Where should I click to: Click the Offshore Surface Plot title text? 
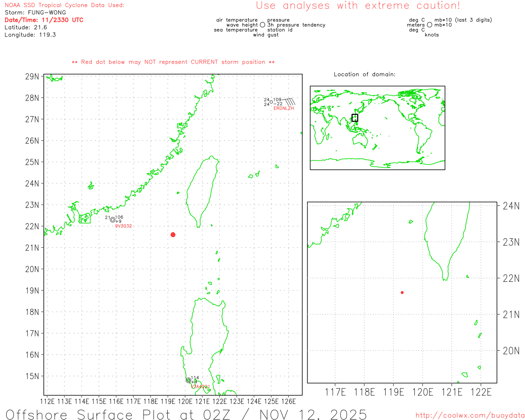tap(186, 414)
